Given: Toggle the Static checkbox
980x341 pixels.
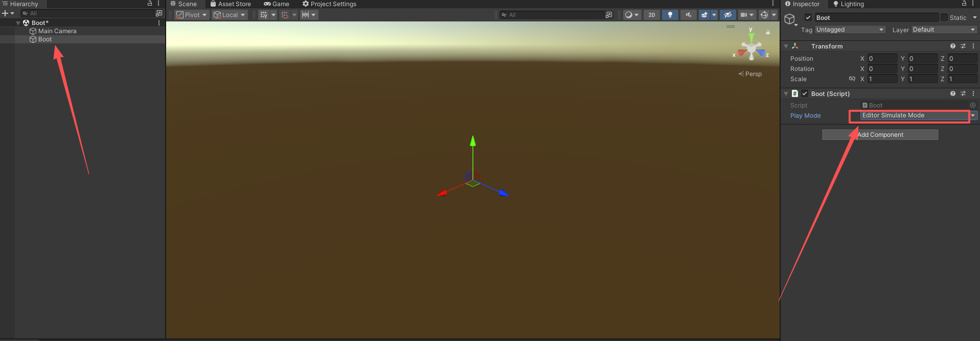Looking at the screenshot, I should pos(944,17).
